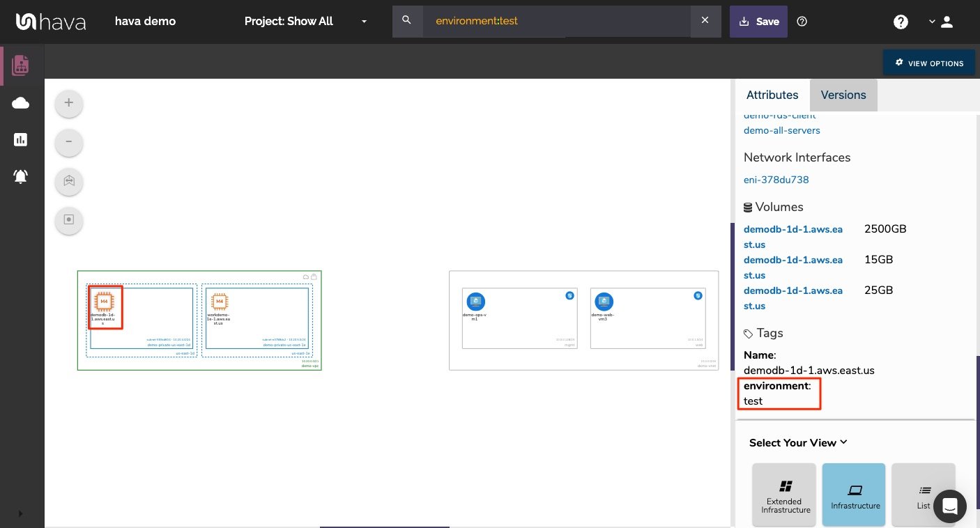Clear the environment:test search query
980x528 pixels.
pos(705,21)
